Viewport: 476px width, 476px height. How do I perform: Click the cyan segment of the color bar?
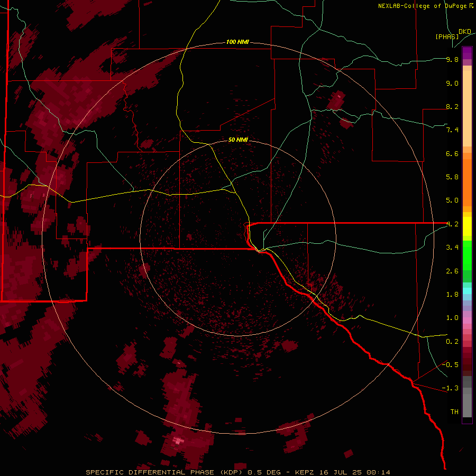467,291
